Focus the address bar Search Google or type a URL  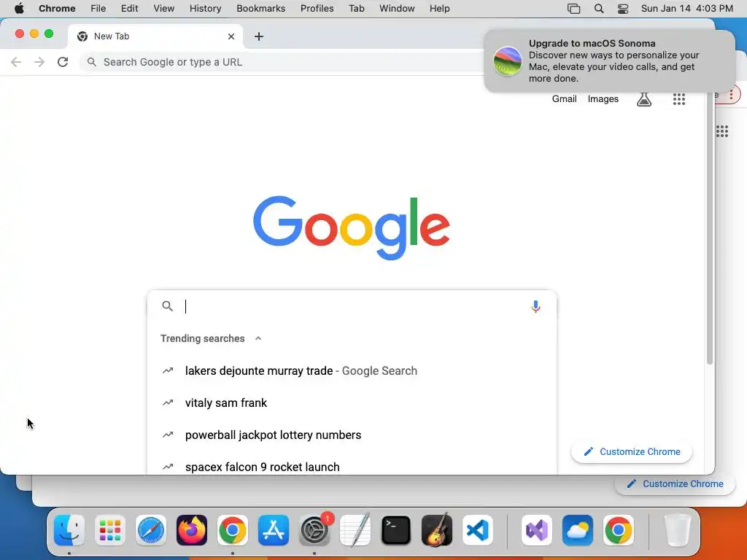pyautogui.click(x=281, y=62)
